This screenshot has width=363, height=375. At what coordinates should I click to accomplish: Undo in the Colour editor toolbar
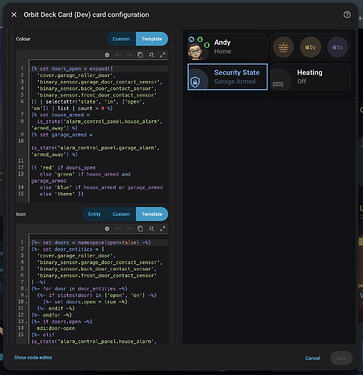[118, 55]
